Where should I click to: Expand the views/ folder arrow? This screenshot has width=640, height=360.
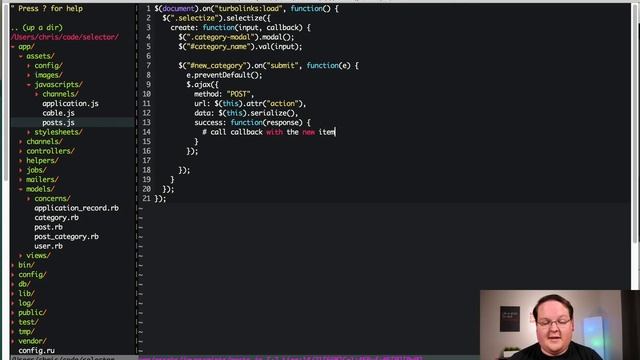point(21,256)
